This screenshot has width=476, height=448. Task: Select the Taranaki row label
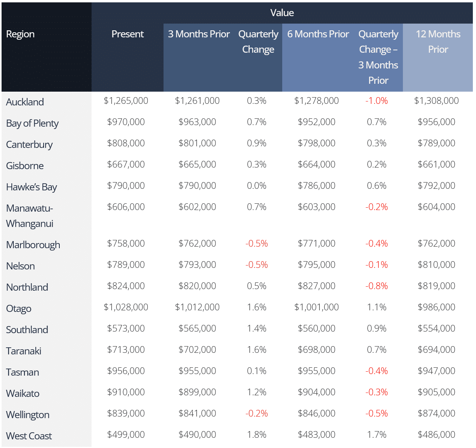pos(24,351)
